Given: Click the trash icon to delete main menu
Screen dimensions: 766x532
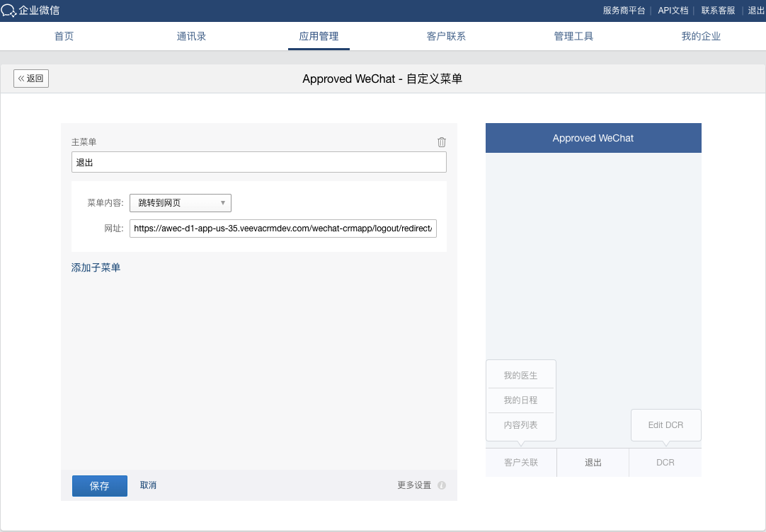Looking at the screenshot, I should pyautogui.click(x=442, y=142).
